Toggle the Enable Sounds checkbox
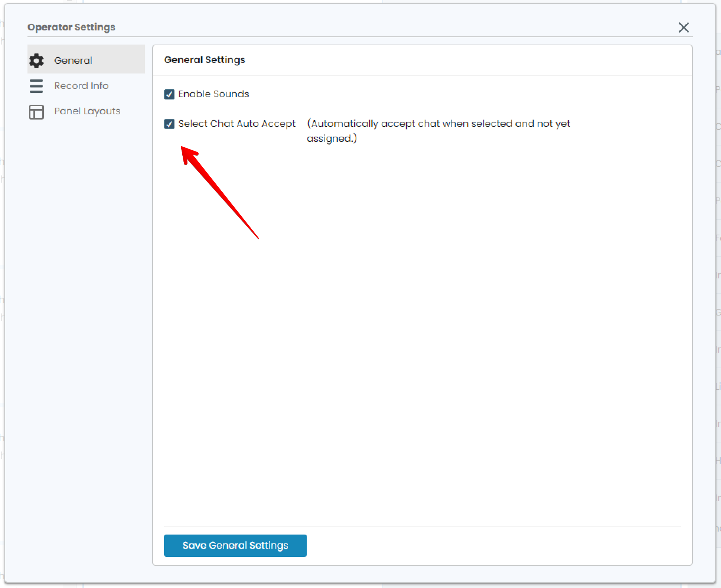The image size is (721, 588). [169, 94]
